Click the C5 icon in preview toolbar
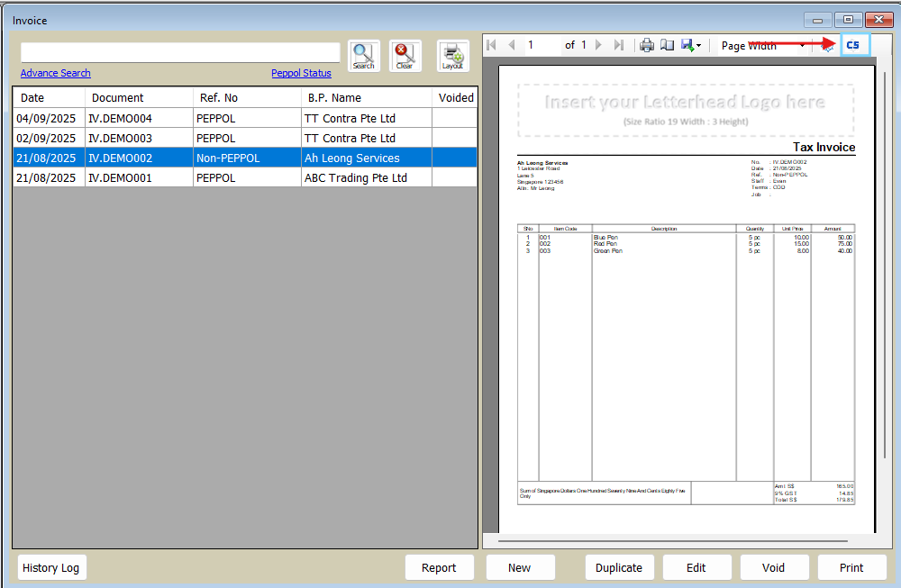The height and width of the screenshot is (588, 901). coord(854,45)
